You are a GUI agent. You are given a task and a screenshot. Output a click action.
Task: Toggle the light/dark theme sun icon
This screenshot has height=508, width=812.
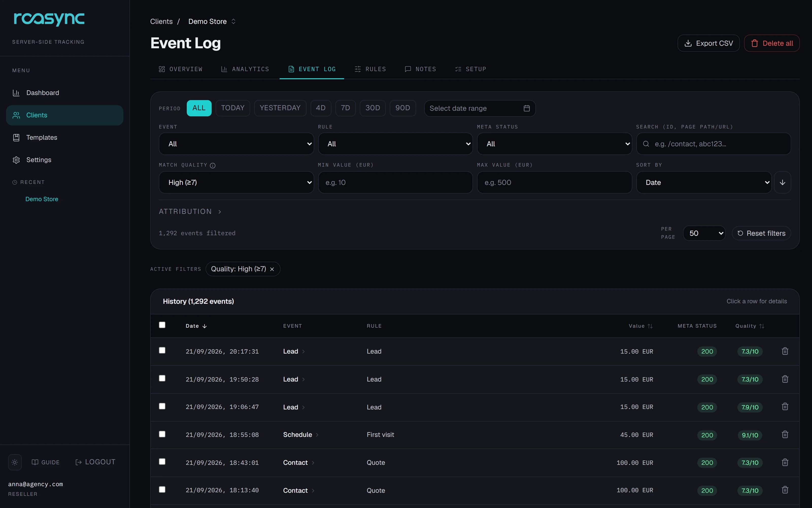coord(15,462)
